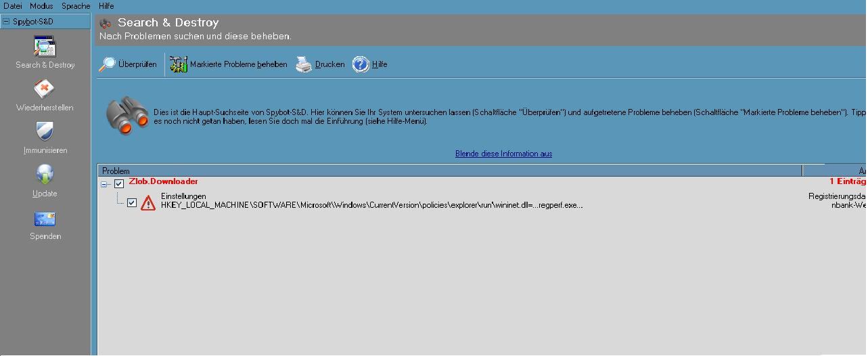Select the HKEY_LOCAL_MACHINE registry path row
The width and height of the screenshot is (868, 356).
coord(371,205)
